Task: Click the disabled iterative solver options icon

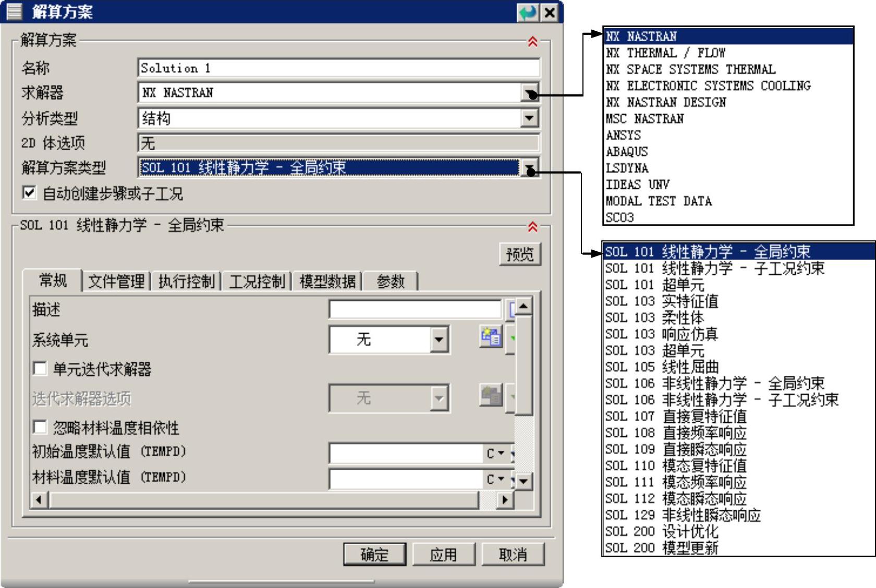Action: click(x=491, y=397)
